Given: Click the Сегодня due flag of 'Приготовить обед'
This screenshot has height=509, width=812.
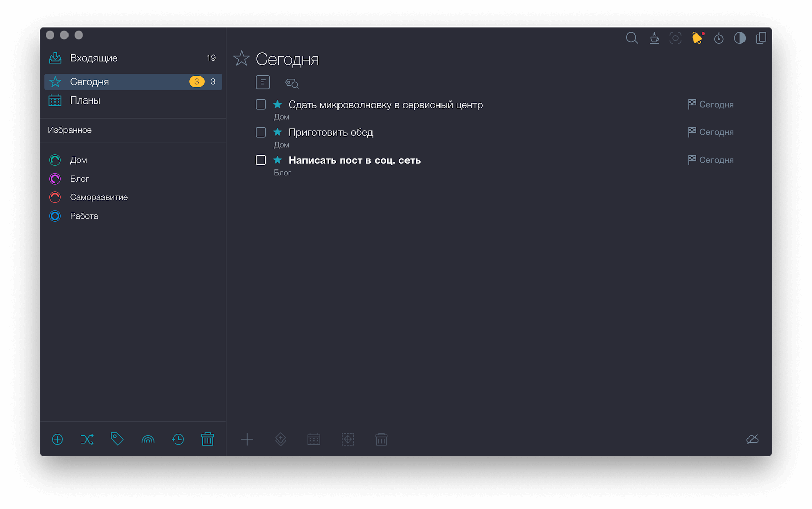Looking at the screenshot, I should pyautogui.click(x=711, y=132).
